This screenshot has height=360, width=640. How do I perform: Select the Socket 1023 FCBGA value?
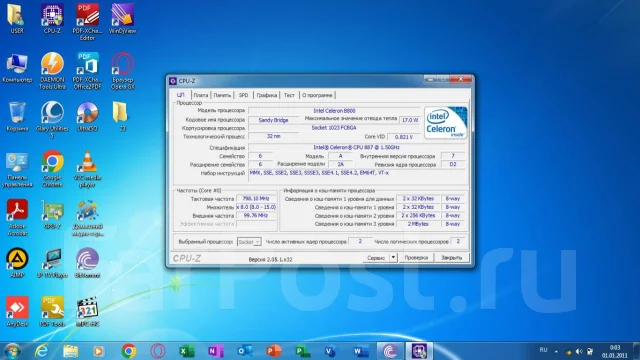[x=334, y=128]
